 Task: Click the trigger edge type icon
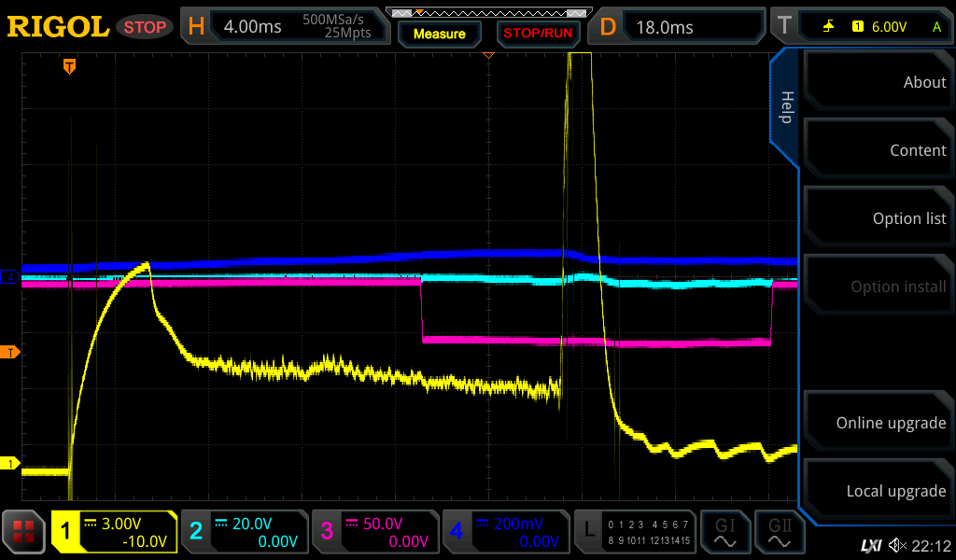coord(828,27)
